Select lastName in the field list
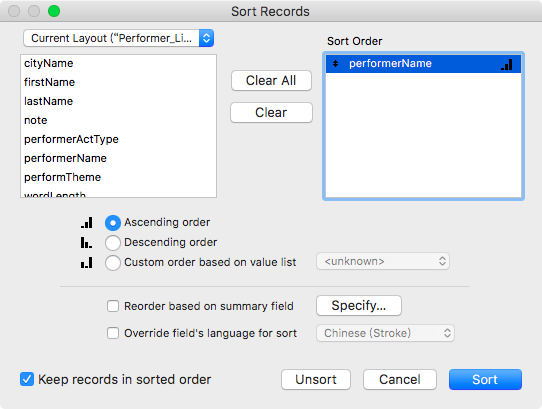 119,101
